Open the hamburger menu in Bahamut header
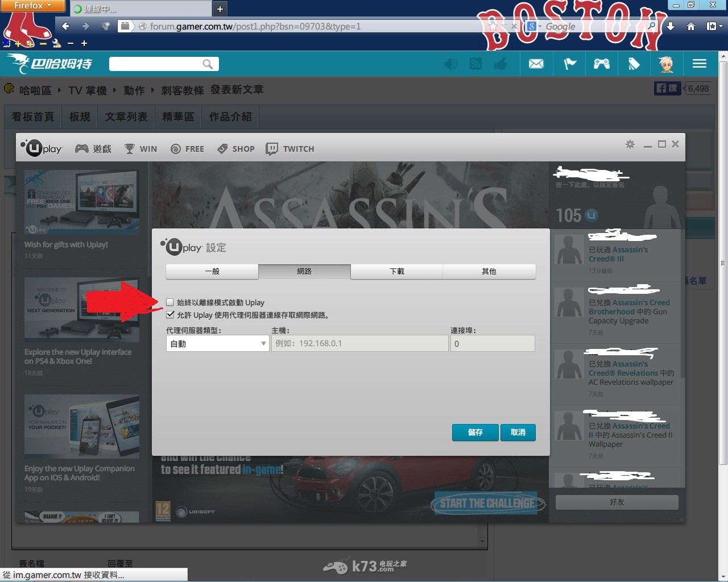The width and height of the screenshot is (728, 582). tap(700, 64)
